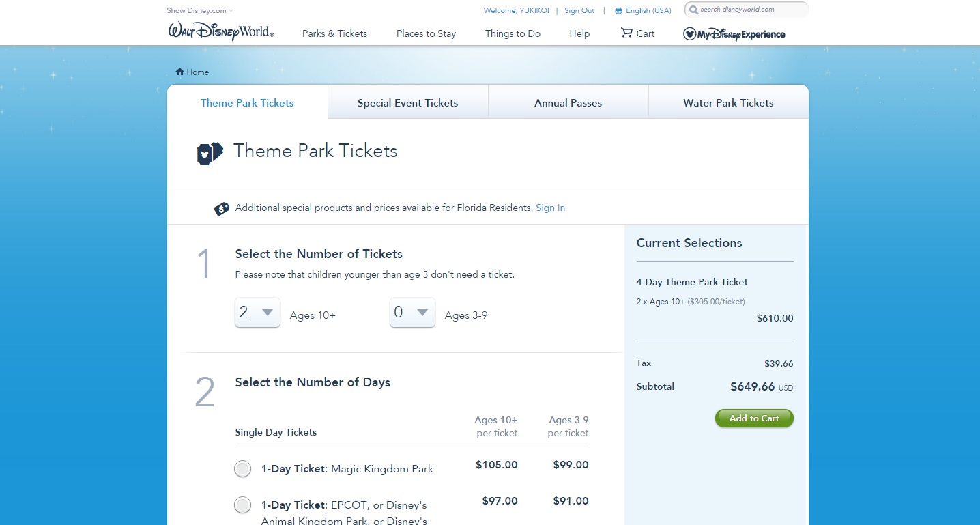Click the Add to Cart button

754,418
